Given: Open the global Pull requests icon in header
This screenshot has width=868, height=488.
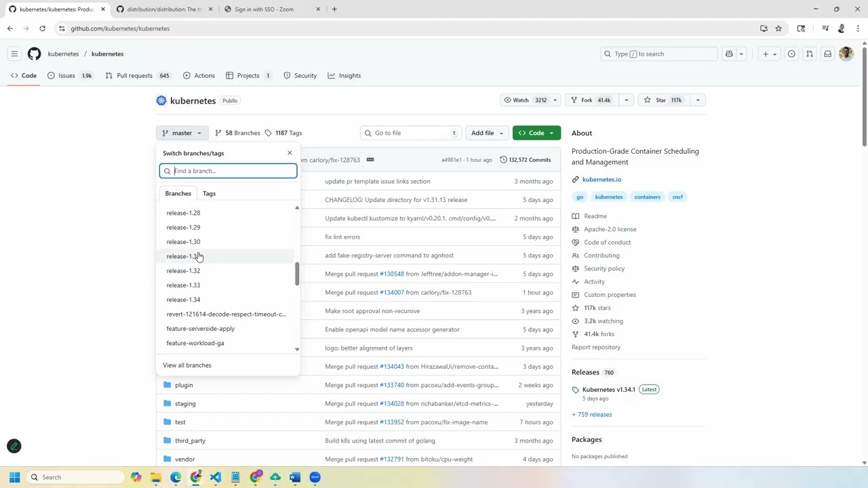Looking at the screenshot, I should [x=810, y=54].
